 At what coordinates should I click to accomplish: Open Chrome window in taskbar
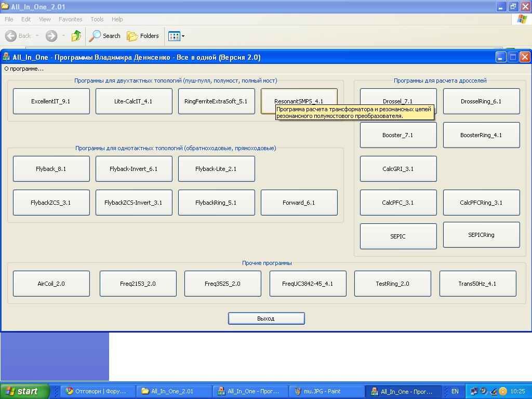coord(97,391)
